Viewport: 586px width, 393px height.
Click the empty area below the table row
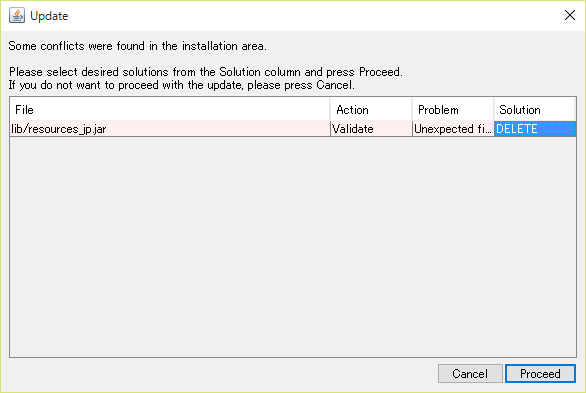tap(293, 247)
